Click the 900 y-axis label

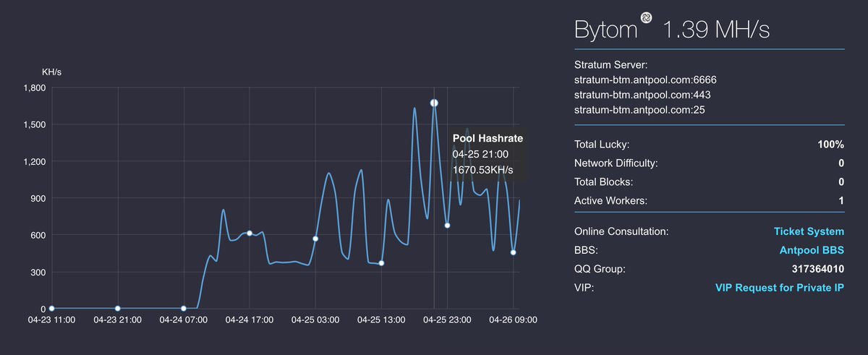click(39, 198)
